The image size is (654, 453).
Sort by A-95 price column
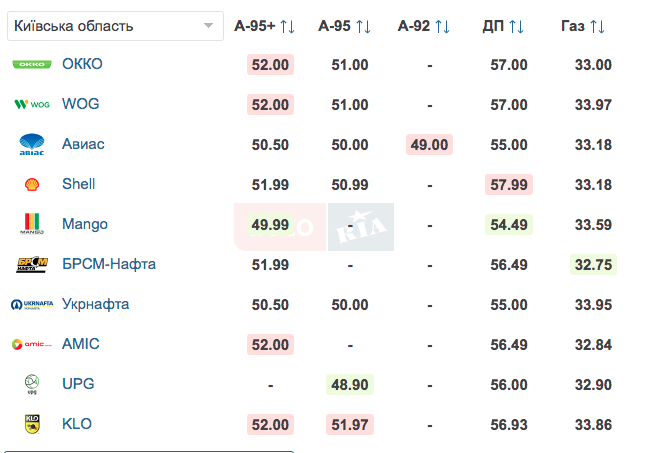(345, 26)
